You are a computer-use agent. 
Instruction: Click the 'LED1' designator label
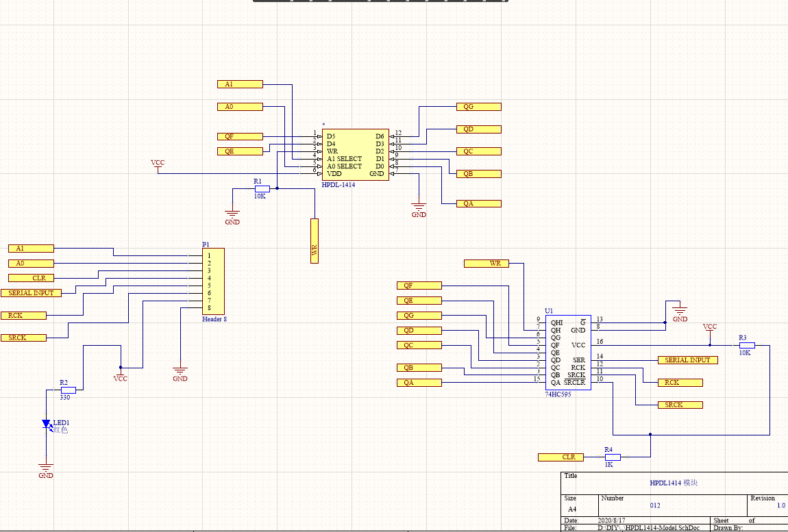pyautogui.click(x=61, y=423)
